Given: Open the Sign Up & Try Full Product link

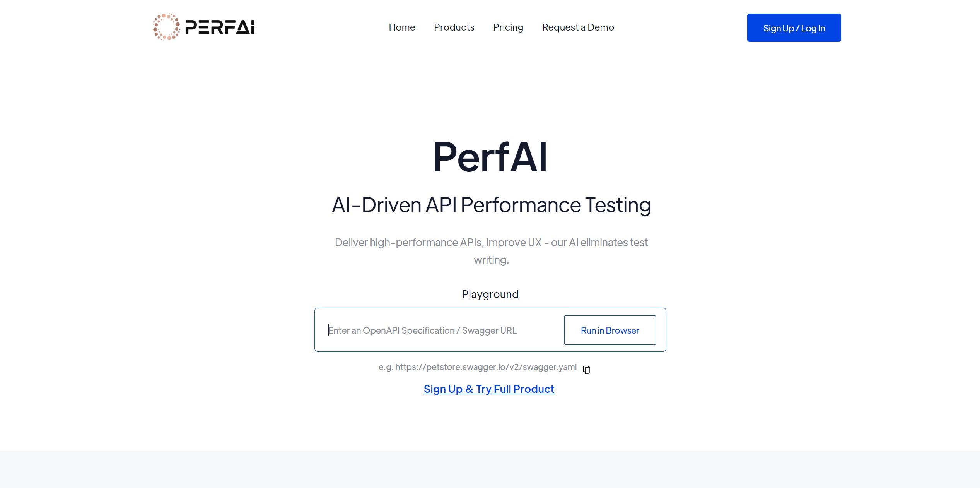Looking at the screenshot, I should (x=489, y=389).
